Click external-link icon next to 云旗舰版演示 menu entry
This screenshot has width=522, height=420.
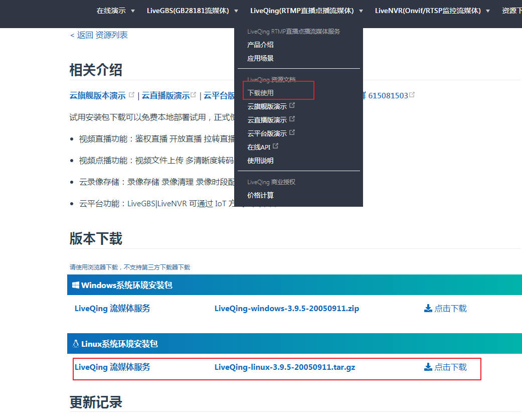point(292,105)
